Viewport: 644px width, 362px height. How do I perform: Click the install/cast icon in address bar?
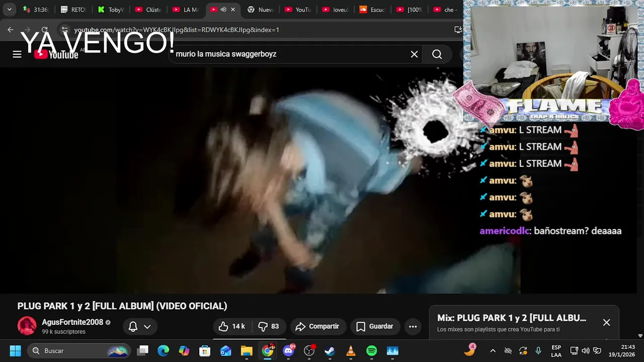(x=458, y=30)
